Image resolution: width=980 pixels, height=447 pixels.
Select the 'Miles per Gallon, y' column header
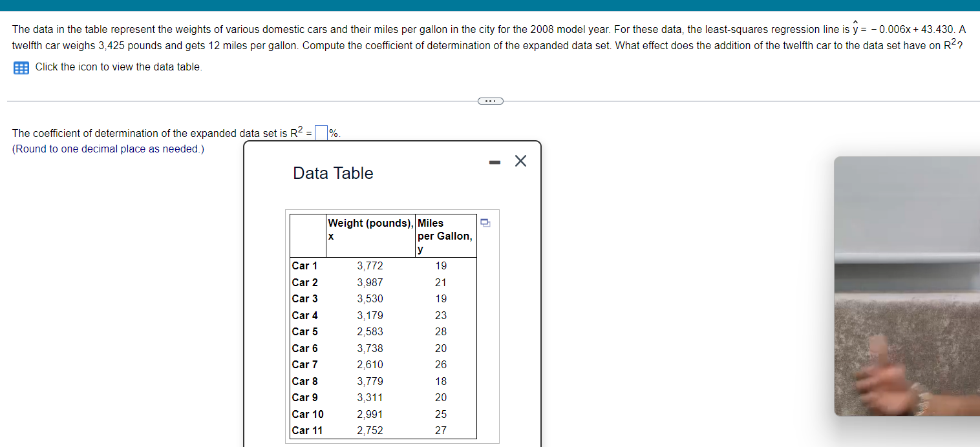[444, 236]
